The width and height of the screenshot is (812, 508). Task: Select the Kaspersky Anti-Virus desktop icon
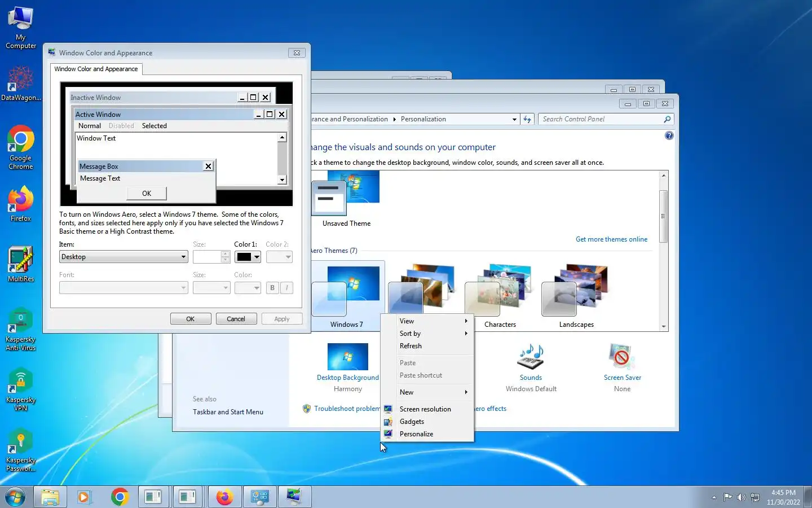(21, 329)
